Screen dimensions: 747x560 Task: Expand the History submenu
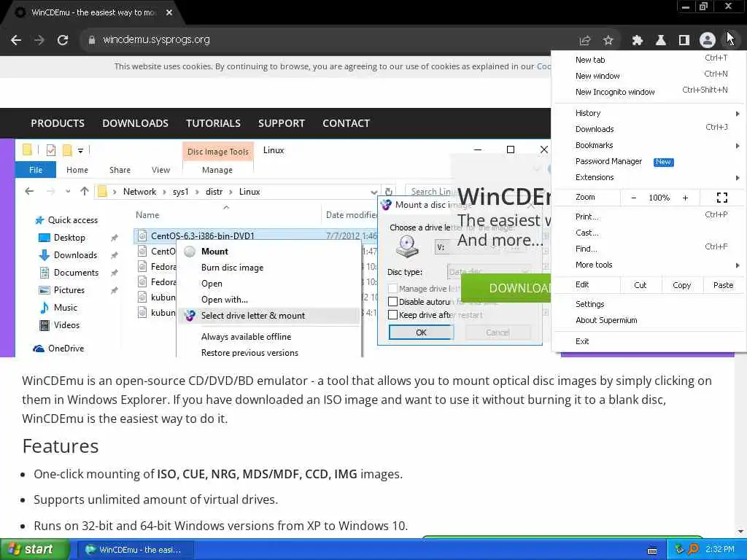[x=649, y=113]
